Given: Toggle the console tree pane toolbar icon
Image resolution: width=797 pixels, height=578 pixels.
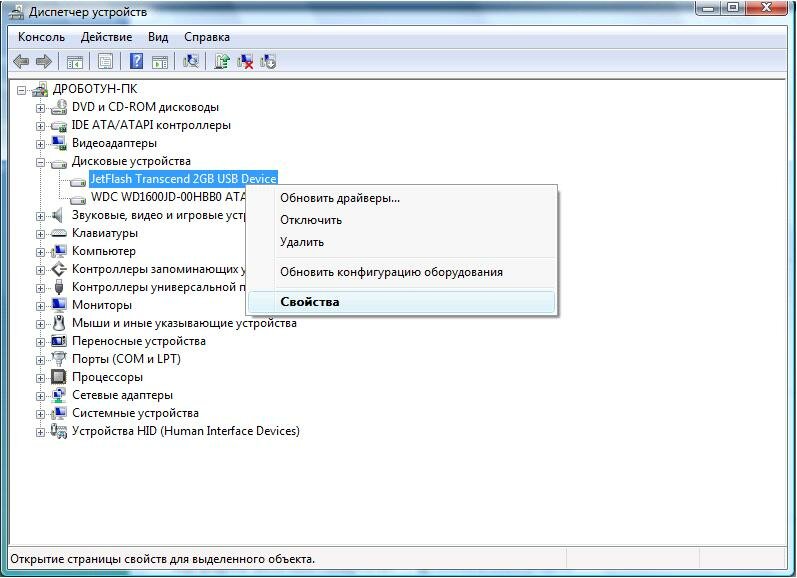Looking at the screenshot, I should (x=75, y=62).
